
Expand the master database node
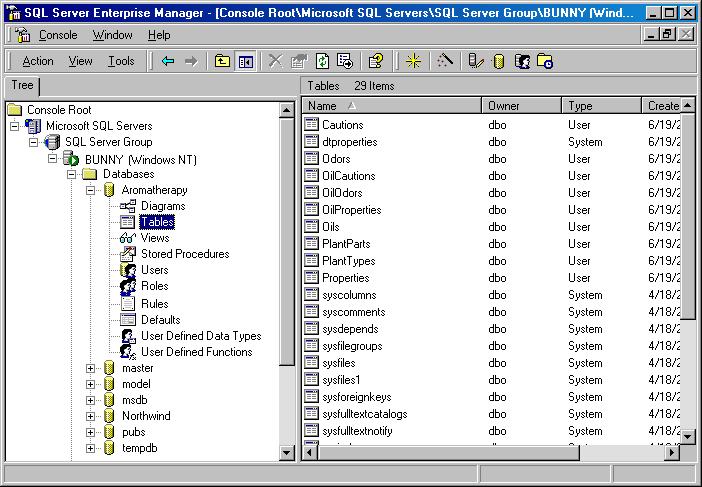[x=90, y=368]
